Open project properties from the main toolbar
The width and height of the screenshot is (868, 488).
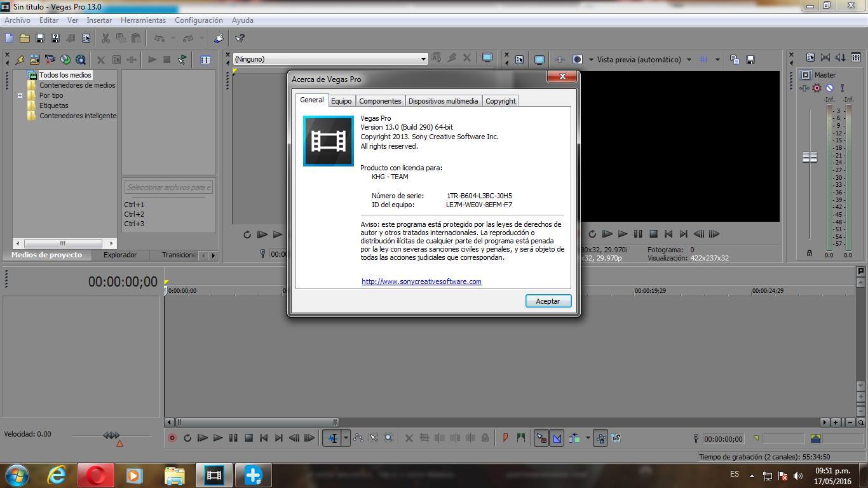86,39
